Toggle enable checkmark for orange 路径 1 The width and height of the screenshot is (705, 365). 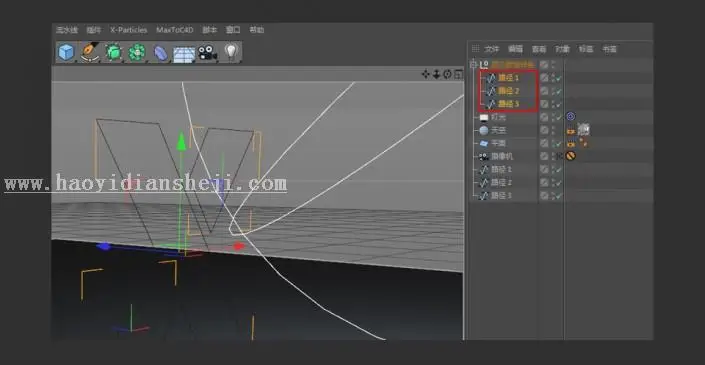pyautogui.click(x=558, y=78)
